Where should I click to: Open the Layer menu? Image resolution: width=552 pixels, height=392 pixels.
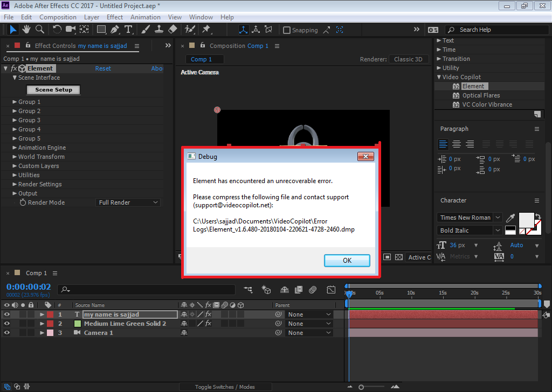[92, 17]
